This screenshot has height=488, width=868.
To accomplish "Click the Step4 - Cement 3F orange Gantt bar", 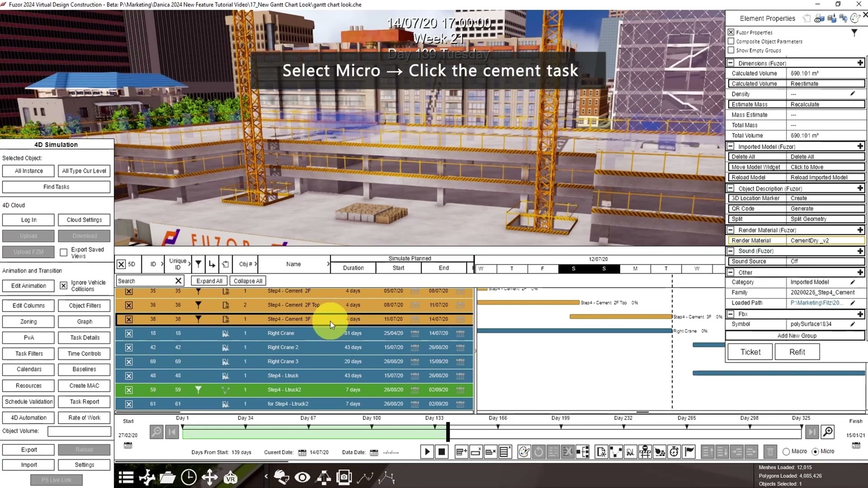I will tap(621, 317).
